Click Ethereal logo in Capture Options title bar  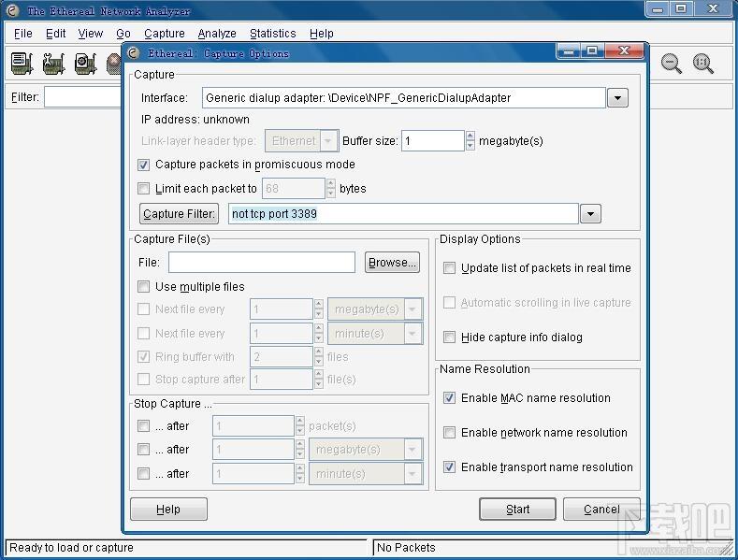[x=134, y=53]
